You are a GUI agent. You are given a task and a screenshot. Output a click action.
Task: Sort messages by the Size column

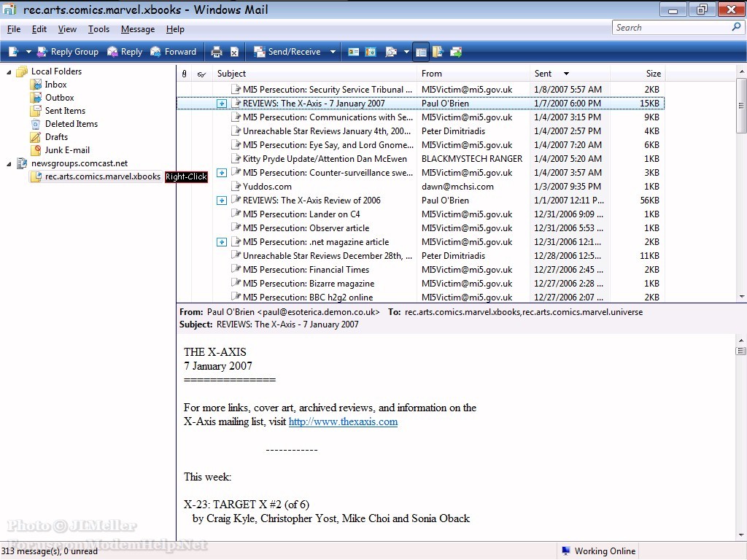tap(637, 74)
